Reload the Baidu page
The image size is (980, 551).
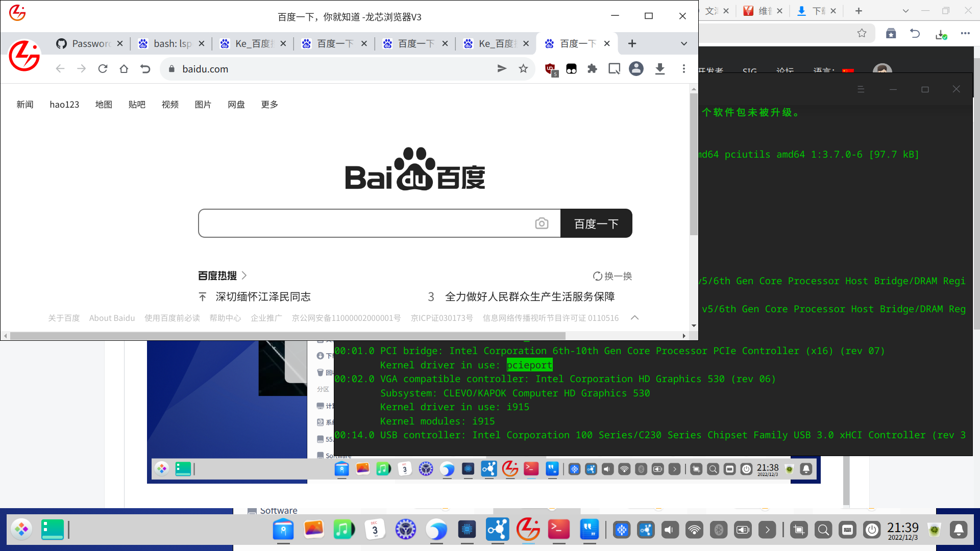103,69
